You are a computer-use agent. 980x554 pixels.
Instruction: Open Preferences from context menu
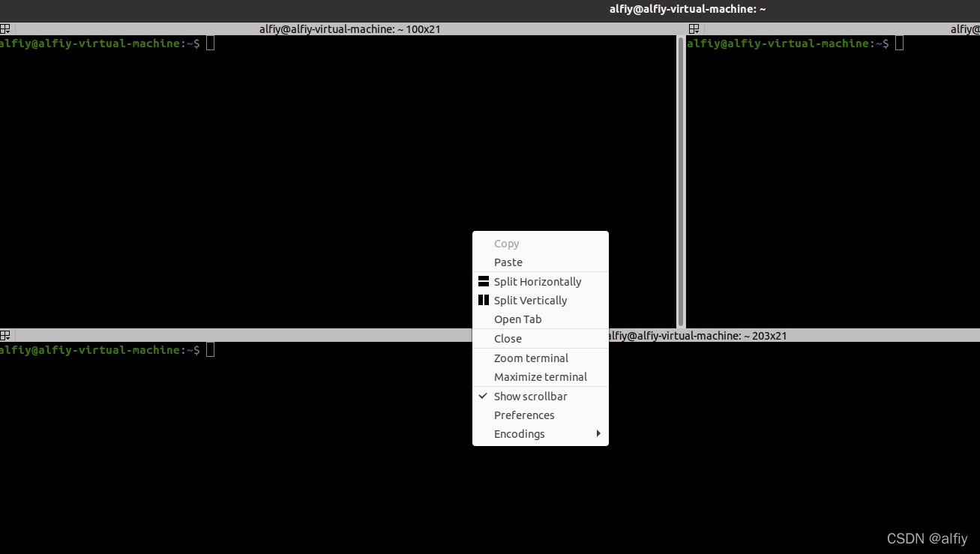pos(540,415)
